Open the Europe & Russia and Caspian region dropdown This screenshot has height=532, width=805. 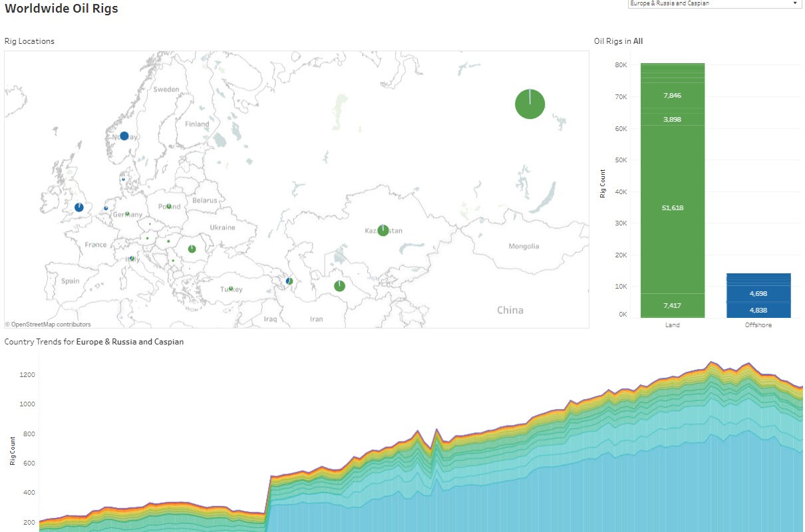[x=714, y=4]
